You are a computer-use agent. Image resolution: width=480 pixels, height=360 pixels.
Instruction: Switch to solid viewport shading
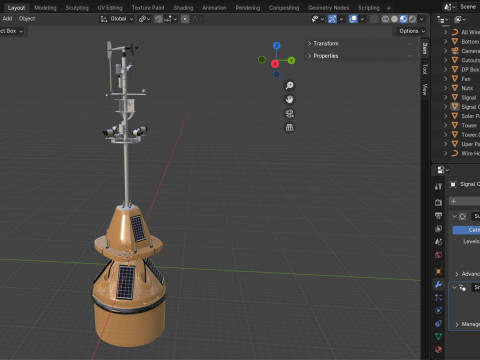click(x=394, y=19)
